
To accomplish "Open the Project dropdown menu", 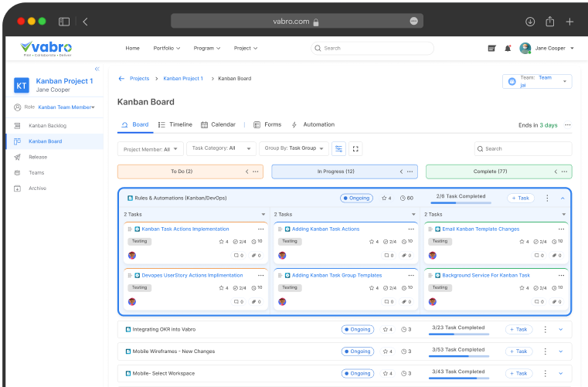I will (x=246, y=49).
